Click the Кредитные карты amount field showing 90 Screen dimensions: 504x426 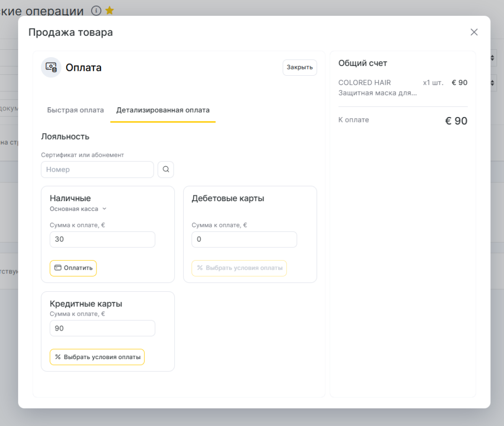tap(102, 328)
